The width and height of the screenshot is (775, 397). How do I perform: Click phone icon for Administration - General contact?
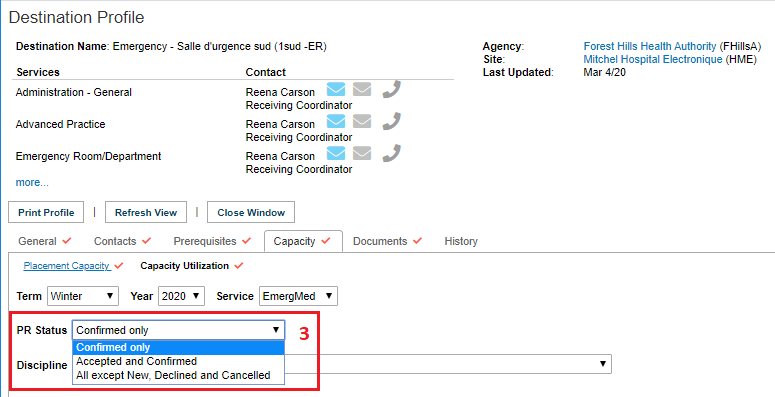click(391, 89)
